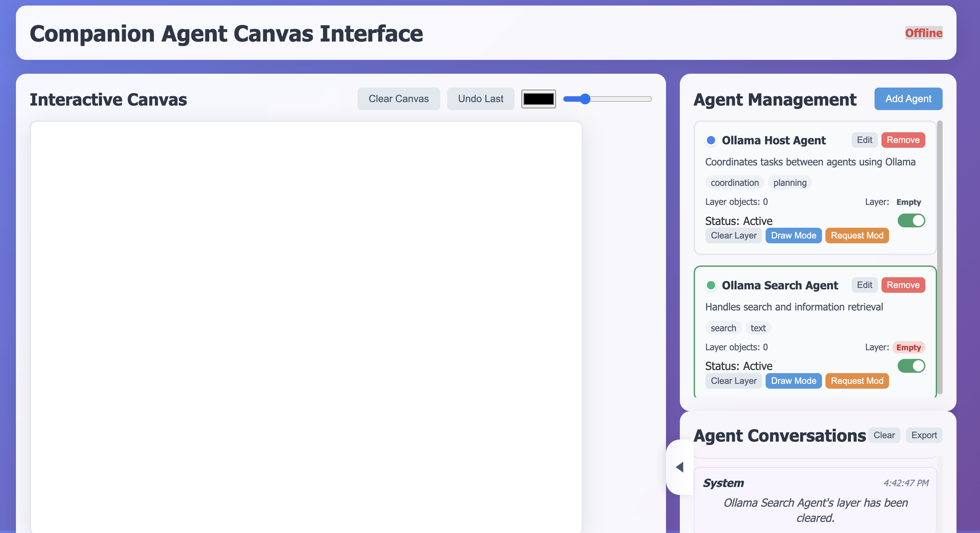
Task: Click the agent list scrollbar
Action: point(939,258)
